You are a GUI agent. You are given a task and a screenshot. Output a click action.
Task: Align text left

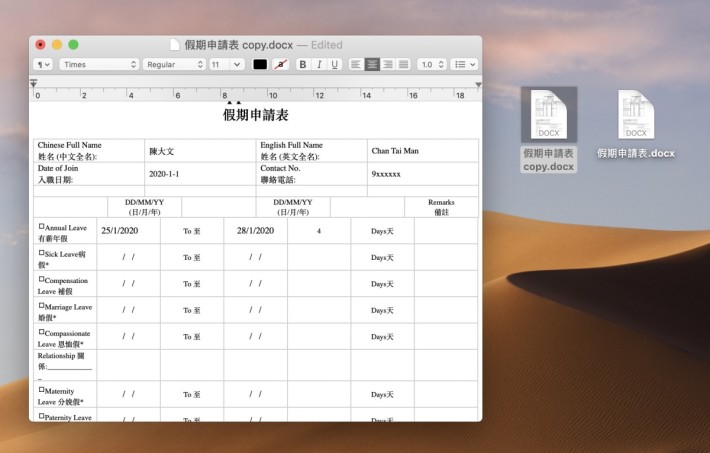click(x=356, y=65)
